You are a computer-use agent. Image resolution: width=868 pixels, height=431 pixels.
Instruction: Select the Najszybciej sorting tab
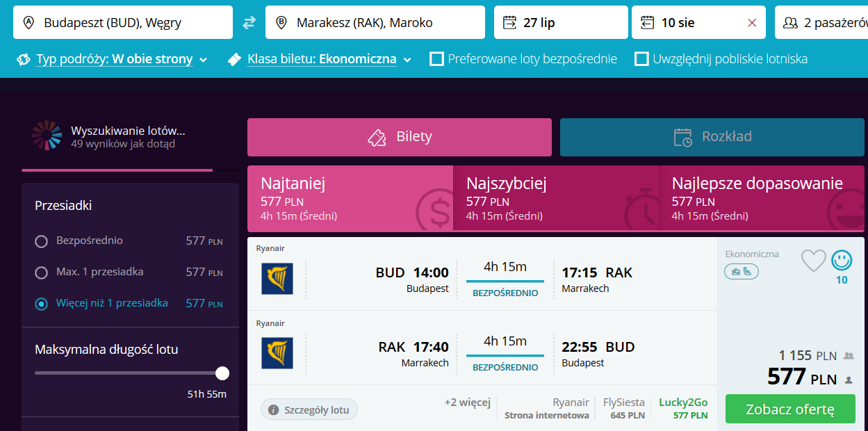point(556,198)
